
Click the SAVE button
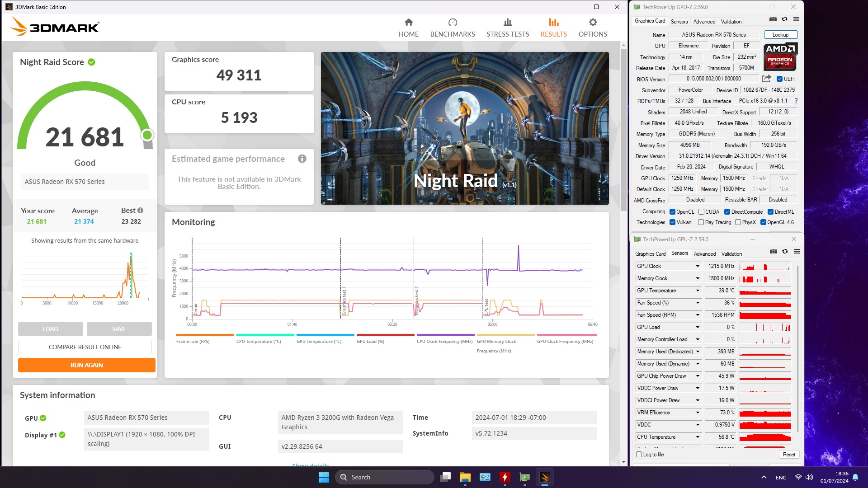(x=119, y=329)
